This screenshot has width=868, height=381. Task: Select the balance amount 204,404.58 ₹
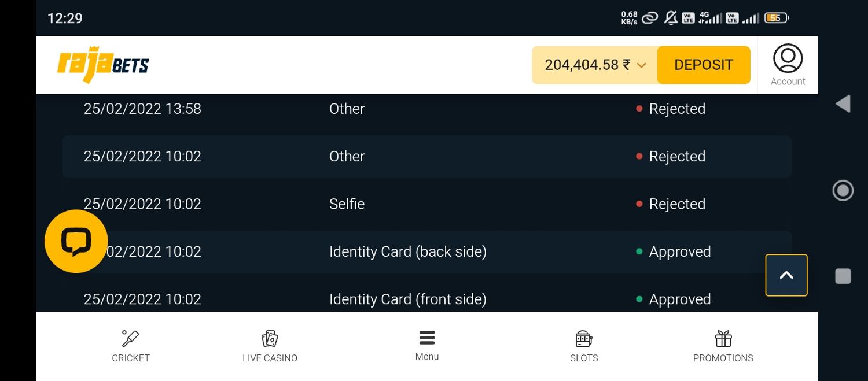point(587,65)
